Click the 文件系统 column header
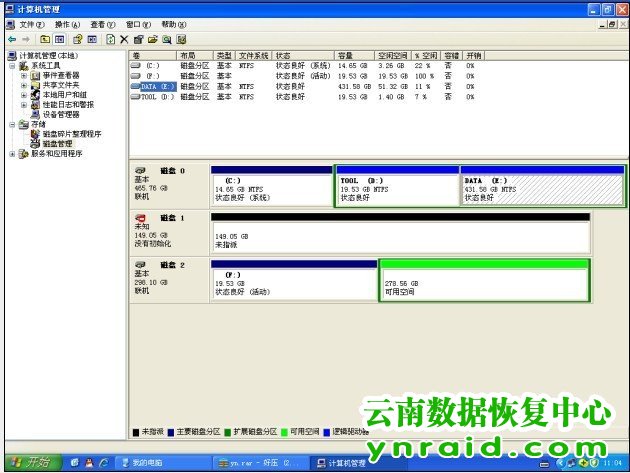630x473 pixels. coord(254,55)
